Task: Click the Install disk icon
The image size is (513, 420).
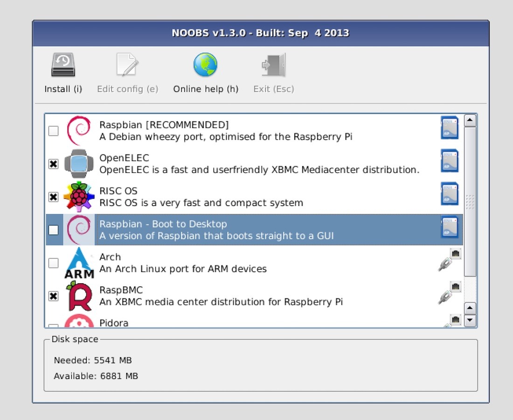Action: [x=63, y=65]
